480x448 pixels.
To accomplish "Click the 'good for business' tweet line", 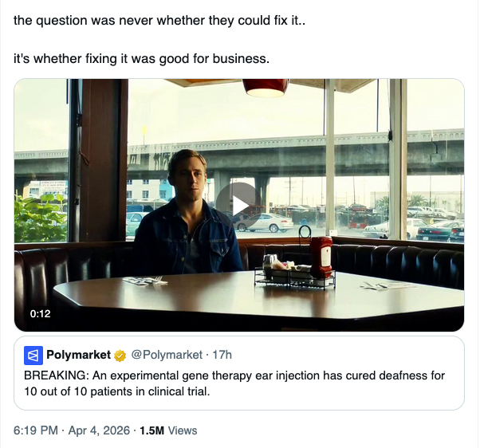I will 142,58.
